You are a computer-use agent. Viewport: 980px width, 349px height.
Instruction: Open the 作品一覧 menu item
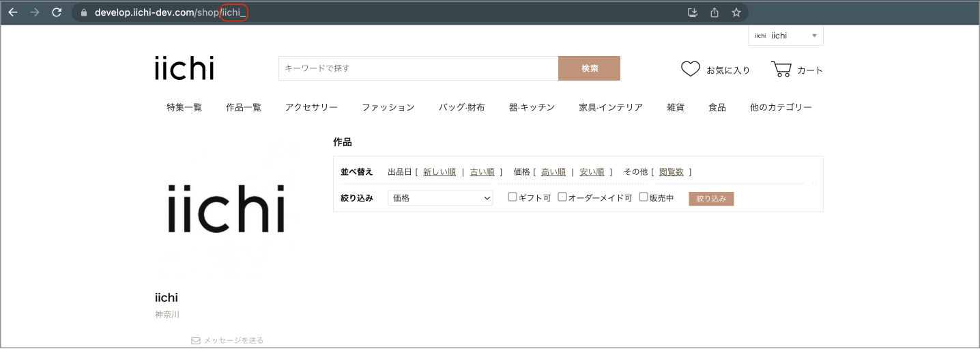tap(244, 107)
